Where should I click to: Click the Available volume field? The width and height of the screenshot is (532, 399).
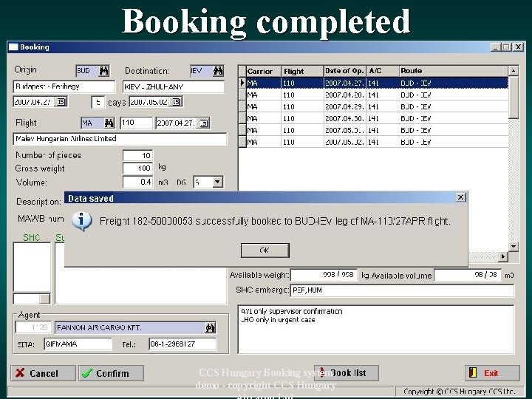468,275
